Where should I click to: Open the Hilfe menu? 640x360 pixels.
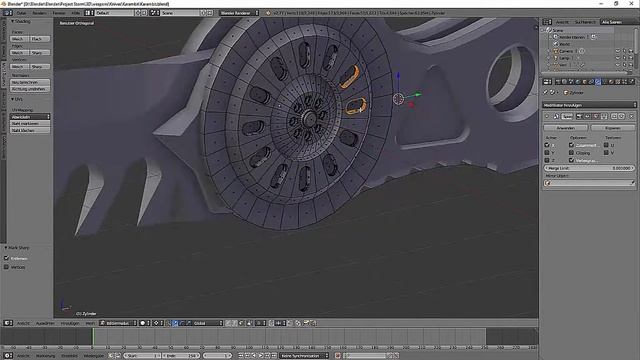tap(76, 13)
